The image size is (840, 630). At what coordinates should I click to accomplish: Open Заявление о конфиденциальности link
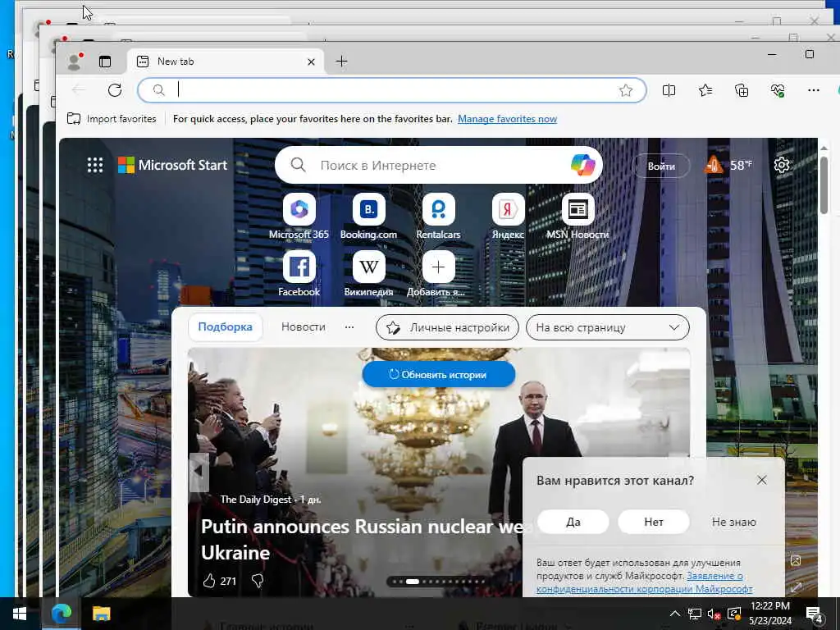(x=645, y=582)
